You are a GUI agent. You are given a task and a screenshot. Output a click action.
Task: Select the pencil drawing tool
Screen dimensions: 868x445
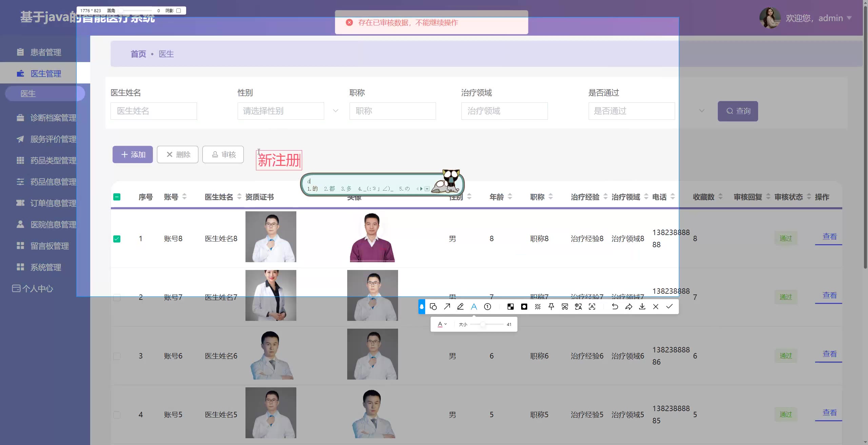coord(460,307)
